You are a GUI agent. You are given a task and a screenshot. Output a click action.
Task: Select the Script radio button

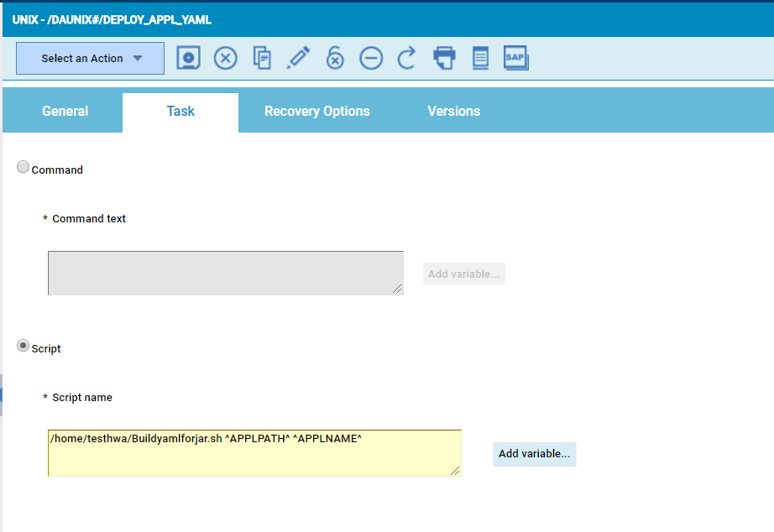pyautogui.click(x=24, y=347)
